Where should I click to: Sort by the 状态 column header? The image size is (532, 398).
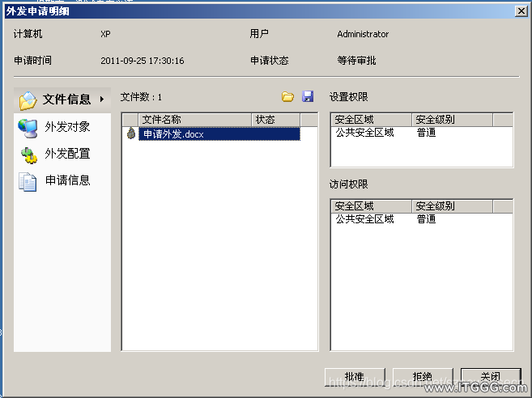click(x=276, y=120)
